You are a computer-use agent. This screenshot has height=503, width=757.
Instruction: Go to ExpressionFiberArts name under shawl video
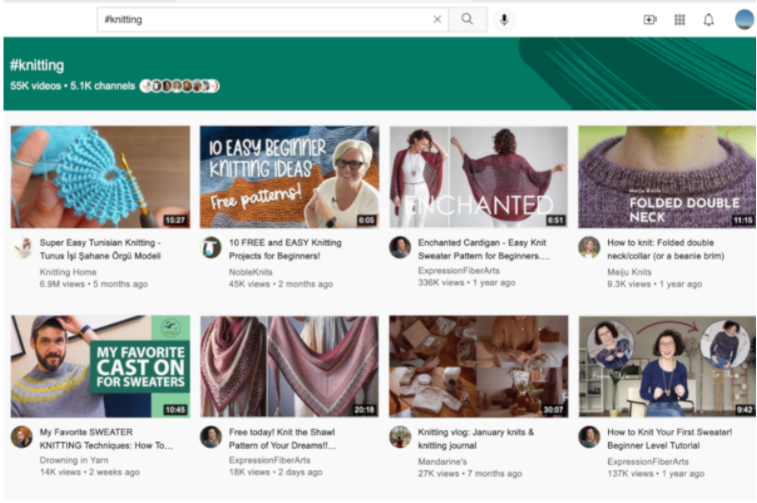[269, 460]
